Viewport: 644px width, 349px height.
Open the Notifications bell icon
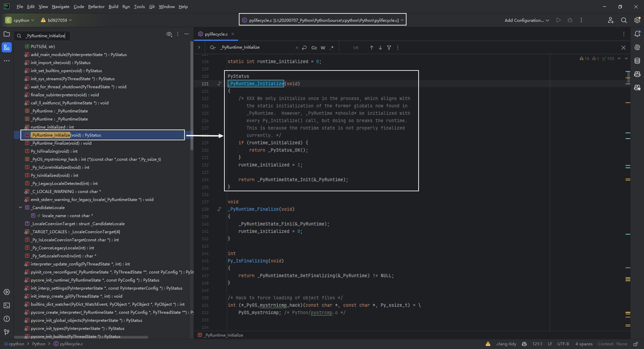click(x=637, y=34)
